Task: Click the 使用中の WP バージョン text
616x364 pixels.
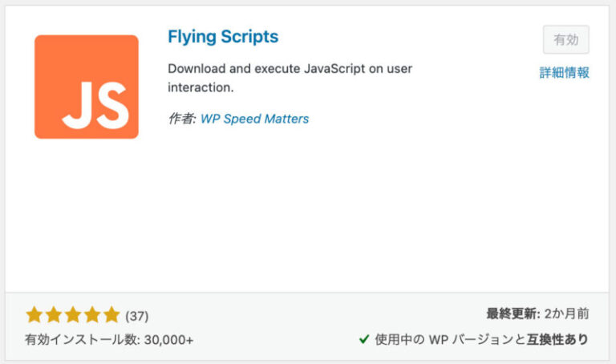Action: pos(448,339)
